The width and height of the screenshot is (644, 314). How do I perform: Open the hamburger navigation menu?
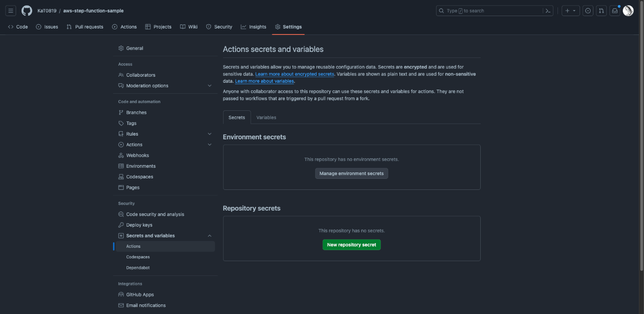pos(11,11)
